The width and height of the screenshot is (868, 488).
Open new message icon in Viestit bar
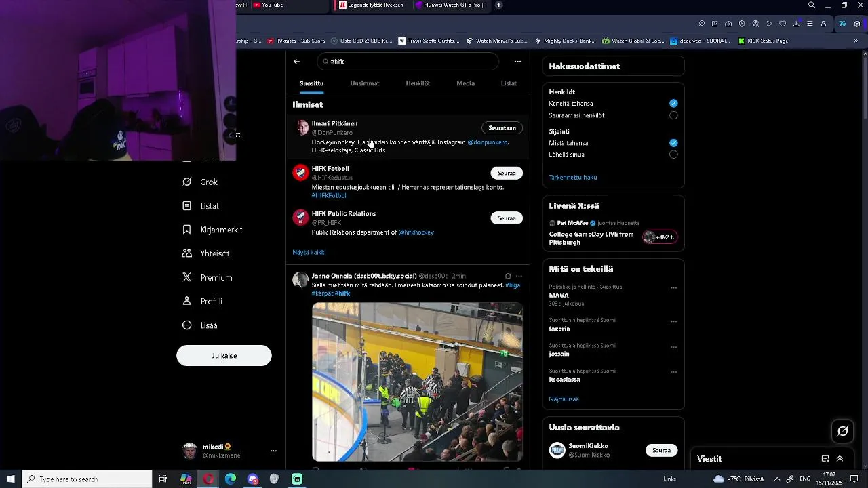825,459
